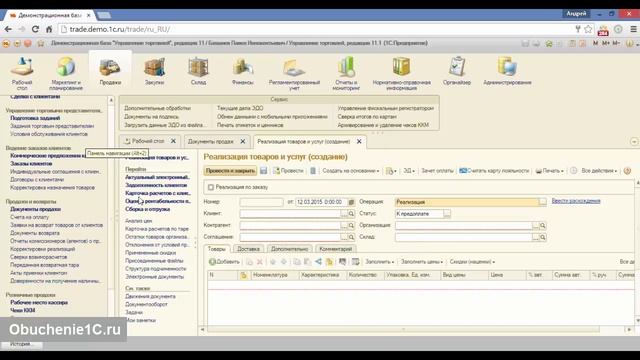Click the help question mark icon
The height and width of the screenshot is (360, 640).
[627, 171]
